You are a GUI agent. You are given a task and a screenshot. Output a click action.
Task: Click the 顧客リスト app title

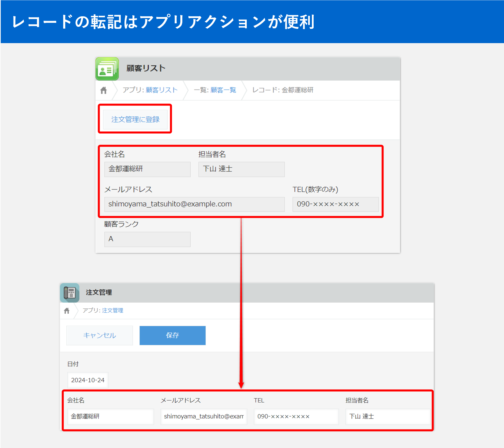tap(146, 68)
